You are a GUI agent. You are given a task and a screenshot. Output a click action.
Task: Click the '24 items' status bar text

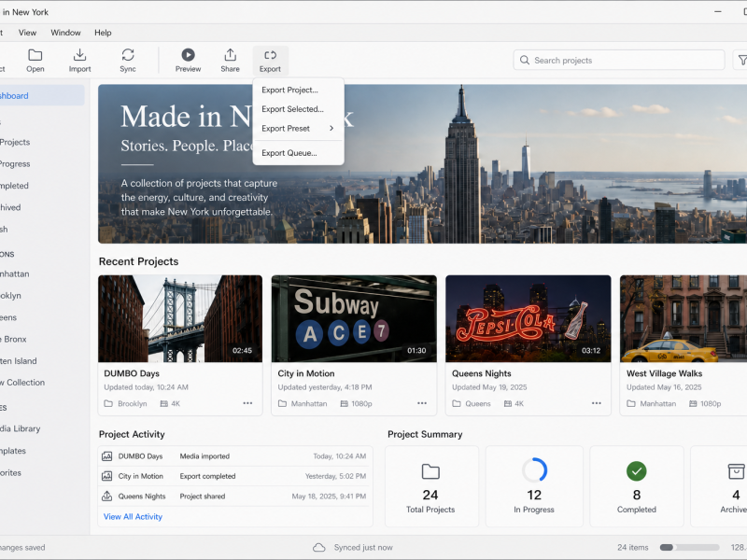tap(633, 548)
